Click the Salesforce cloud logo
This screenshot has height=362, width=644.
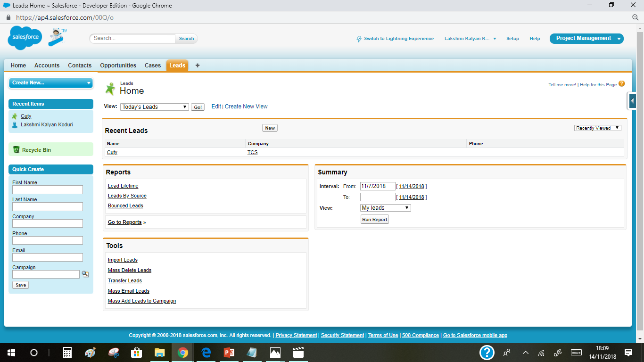pos(25,38)
